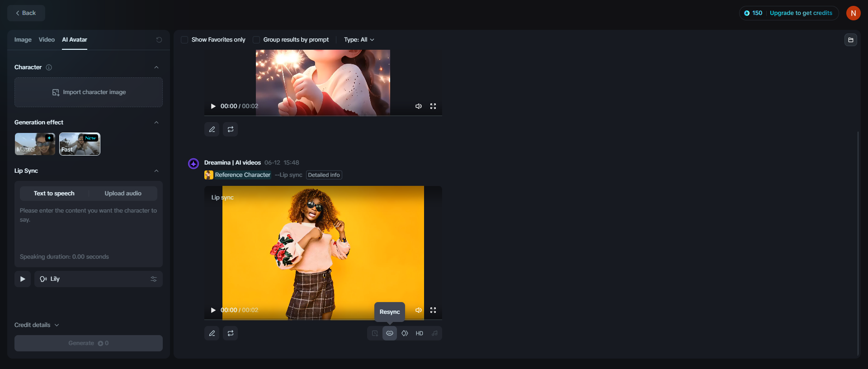Image resolution: width=868 pixels, height=369 pixels.
Task: Enable Show Favorites only checkbox
Action: 184,40
